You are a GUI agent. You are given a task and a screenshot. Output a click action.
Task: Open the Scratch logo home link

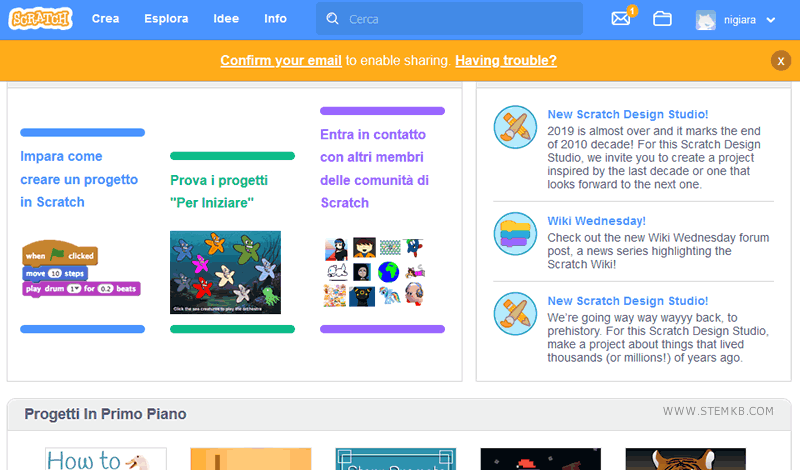40,19
